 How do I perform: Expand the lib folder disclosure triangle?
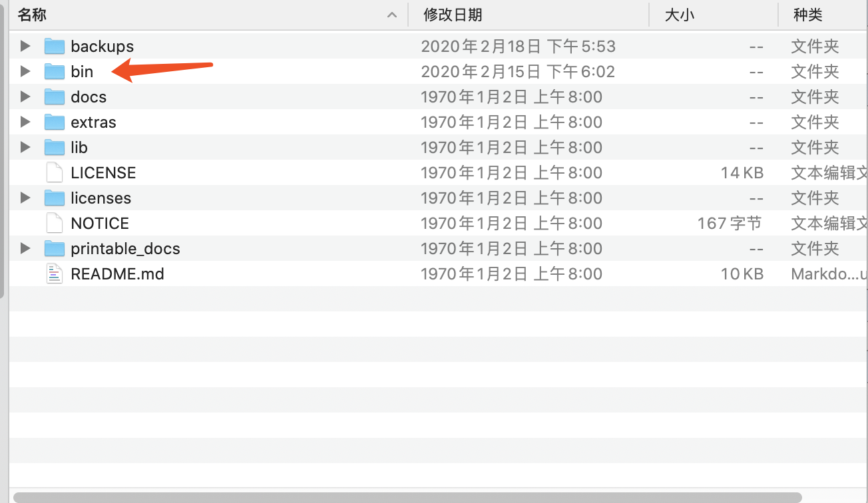pyautogui.click(x=25, y=147)
